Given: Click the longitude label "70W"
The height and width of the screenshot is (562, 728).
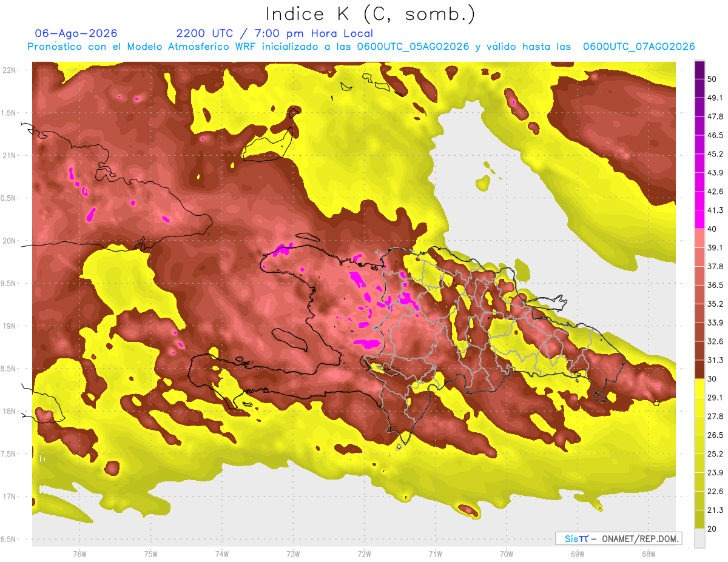Looking at the screenshot, I should point(506,554).
